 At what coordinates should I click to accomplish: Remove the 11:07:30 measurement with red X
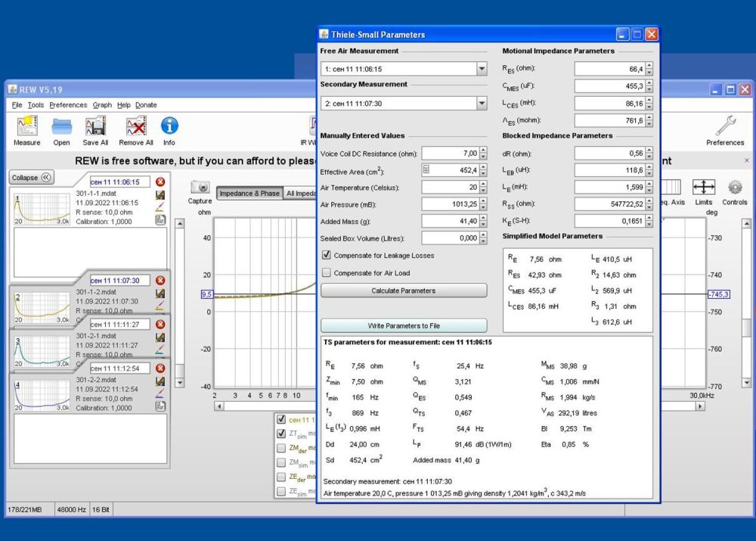click(160, 281)
